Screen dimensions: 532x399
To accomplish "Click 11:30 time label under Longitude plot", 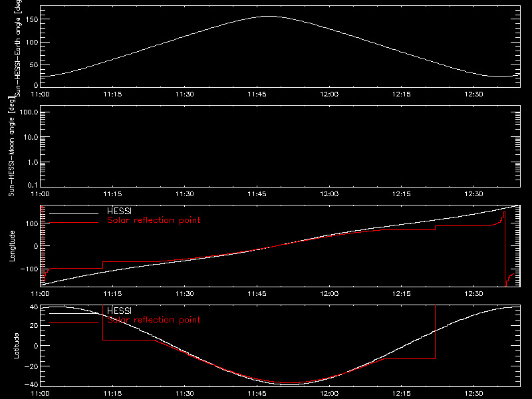I will tap(185, 294).
